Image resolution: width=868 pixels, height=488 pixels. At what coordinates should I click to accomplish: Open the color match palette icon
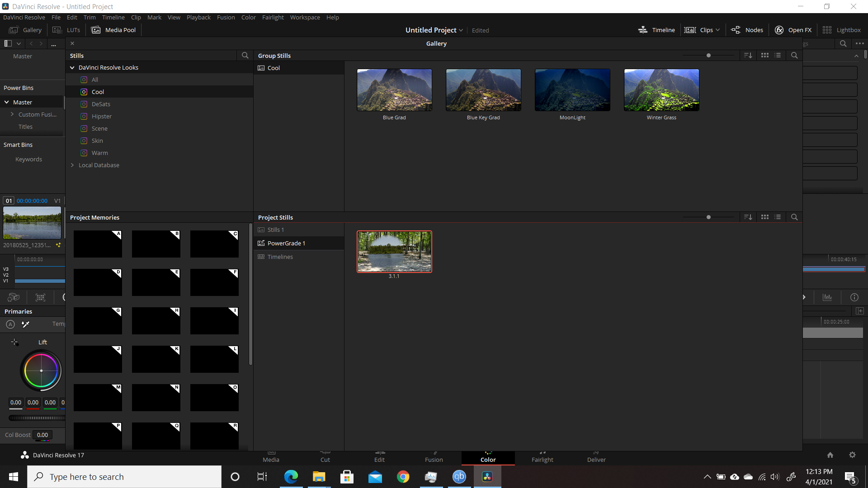point(41,297)
